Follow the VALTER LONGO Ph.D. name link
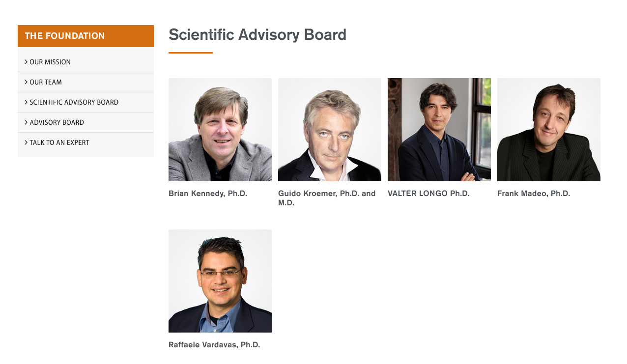This screenshot has width=627, height=364. (428, 194)
